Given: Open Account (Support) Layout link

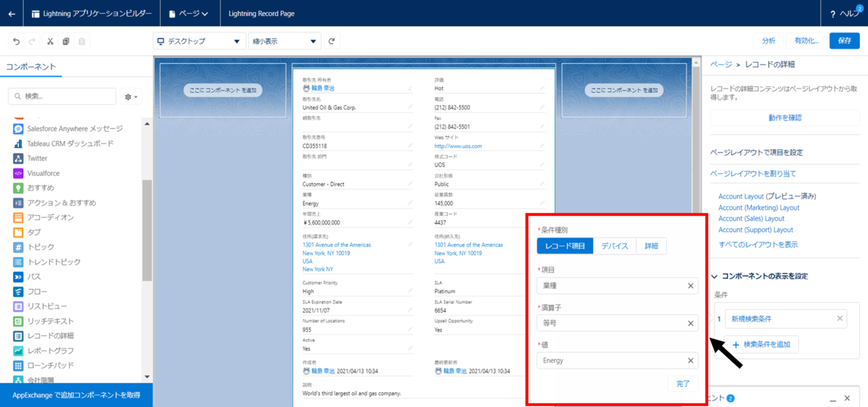Looking at the screenshot, I should click(x=754, y=230).
